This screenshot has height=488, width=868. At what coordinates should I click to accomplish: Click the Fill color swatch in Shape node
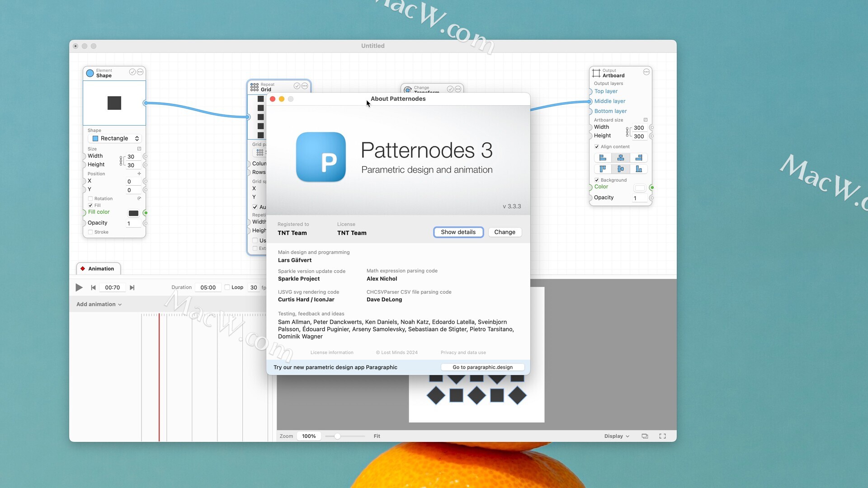pyautogui.click(x=133, y=213)
